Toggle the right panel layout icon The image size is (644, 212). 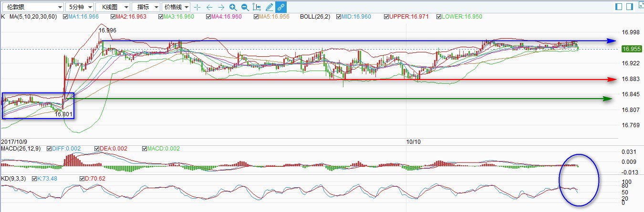pos(630,7)
